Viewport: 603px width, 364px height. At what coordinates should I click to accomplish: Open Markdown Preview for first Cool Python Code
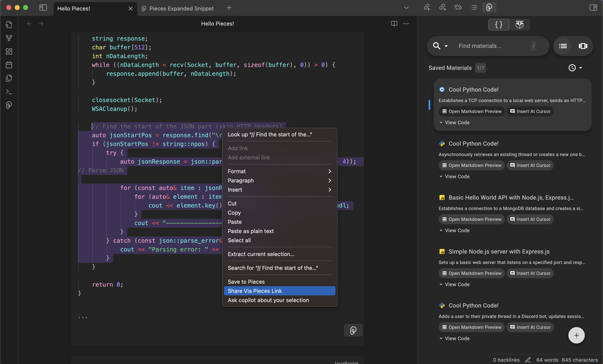[x=472, y=111]
